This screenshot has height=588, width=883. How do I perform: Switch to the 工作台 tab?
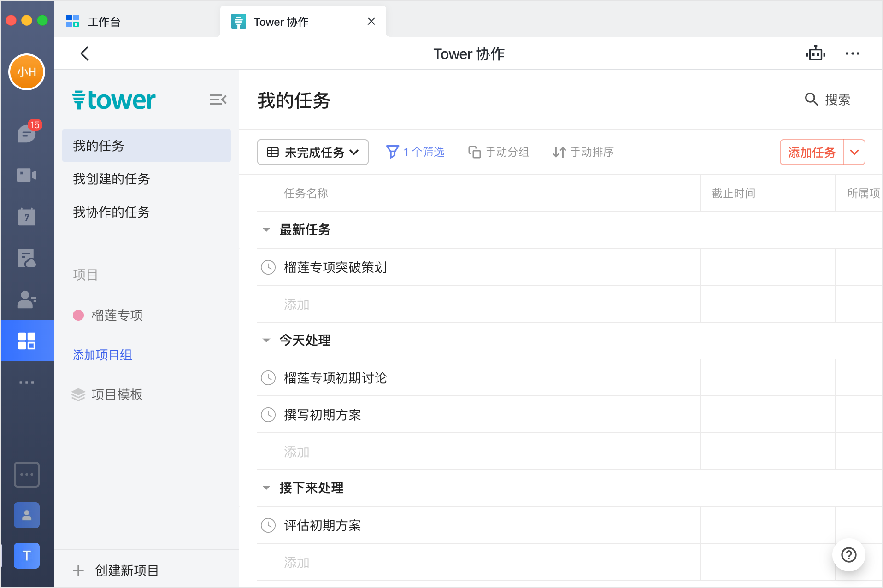point(104,22)
